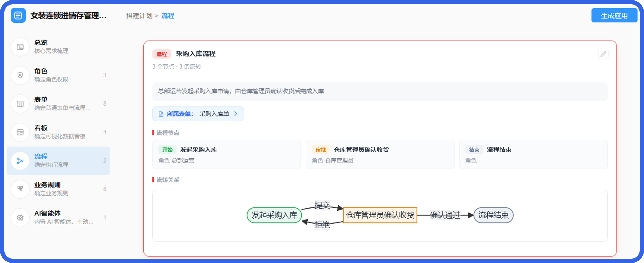Click the green 发起采购入库 diagram node
Image resolution: width=644 pixels, height=263 pixels.
coord(274,215)
